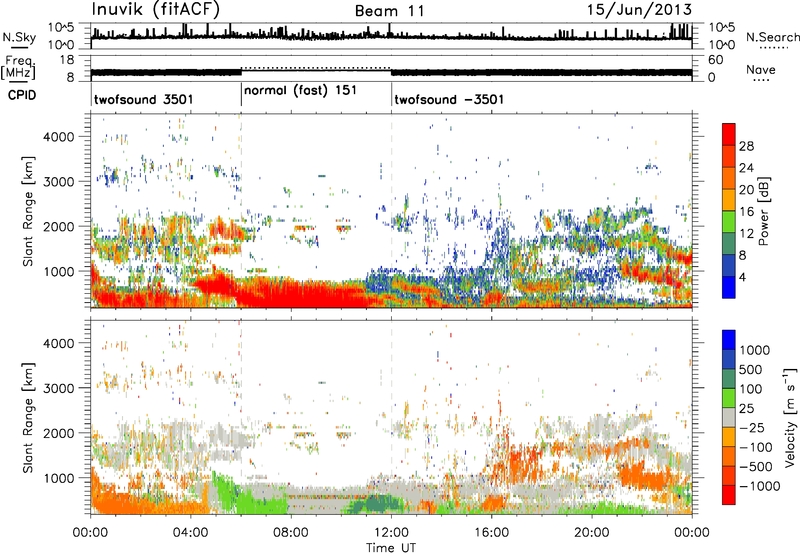The height and width of the screenshot is (554, 800).
Task: Click the '1000' tick on Velocity colorbar
Action: click(754, 350)
